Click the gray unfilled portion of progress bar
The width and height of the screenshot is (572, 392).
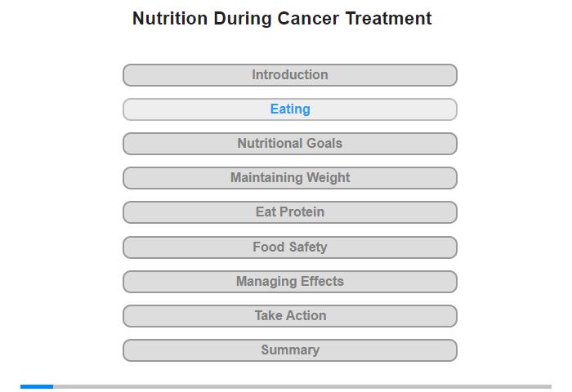[x=302, y=386]
